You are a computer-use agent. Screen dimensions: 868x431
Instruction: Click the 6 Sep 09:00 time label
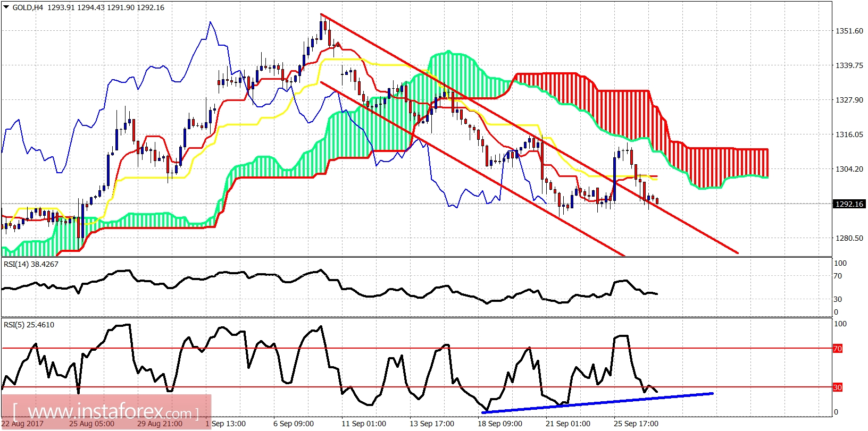click(x=294, y=424)
